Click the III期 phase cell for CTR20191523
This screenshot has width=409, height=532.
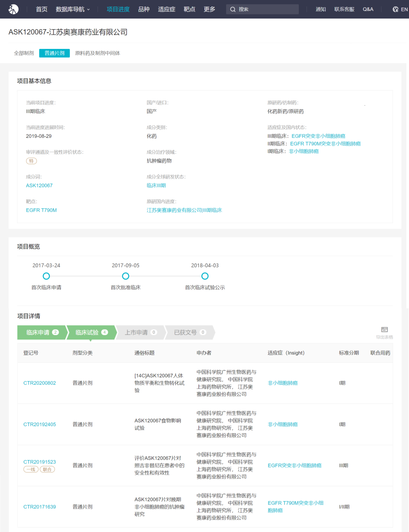pos(343,466)
